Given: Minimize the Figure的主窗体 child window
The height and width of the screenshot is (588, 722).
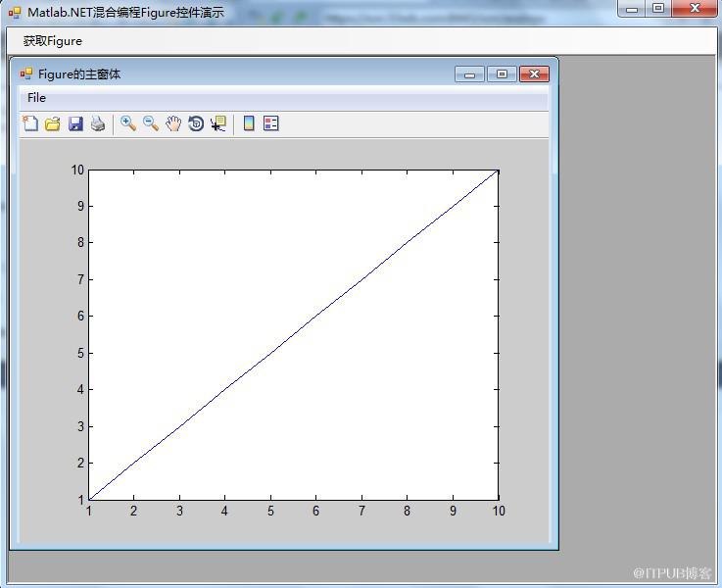Looking at the screenshot, I should tap(469, 74).
